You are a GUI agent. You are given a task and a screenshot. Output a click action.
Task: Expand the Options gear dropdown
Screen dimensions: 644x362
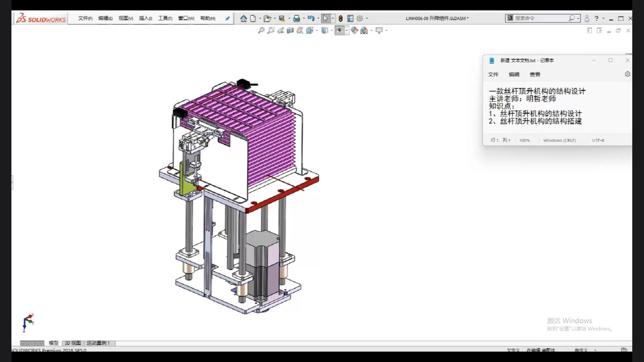pos(367,18)
